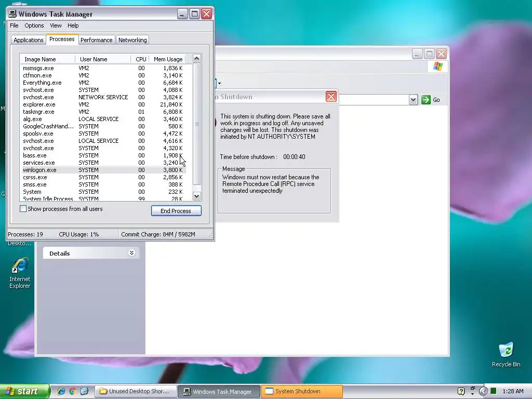
Task: Open the address bar dropdown
Action: [x=413, y=100]
